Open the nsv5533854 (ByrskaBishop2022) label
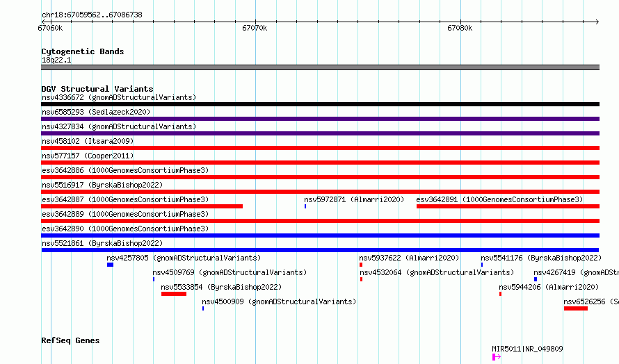 coord(221,287)
